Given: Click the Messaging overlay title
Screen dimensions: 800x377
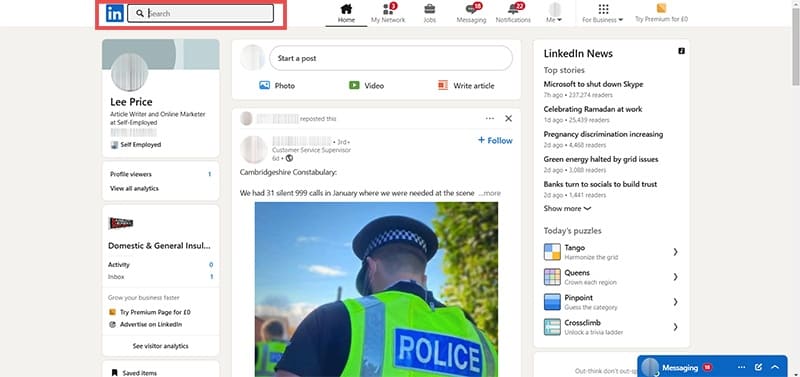Looking at the screenshot, I should (x=680, y=367).
